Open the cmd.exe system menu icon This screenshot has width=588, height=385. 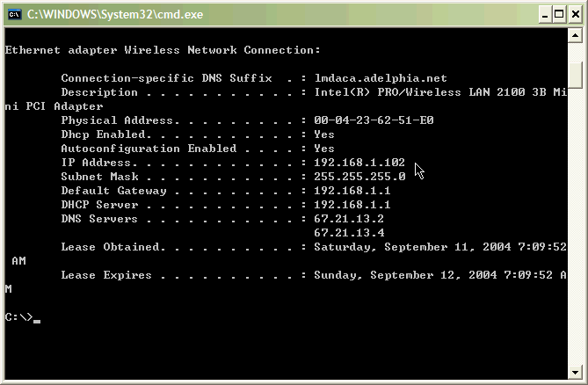[x=15, y=14]
